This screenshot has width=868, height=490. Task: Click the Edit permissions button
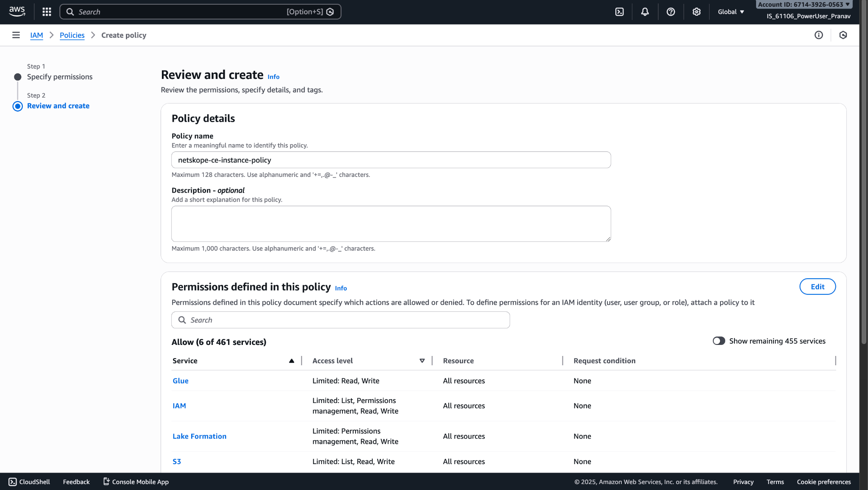point(818,287)
